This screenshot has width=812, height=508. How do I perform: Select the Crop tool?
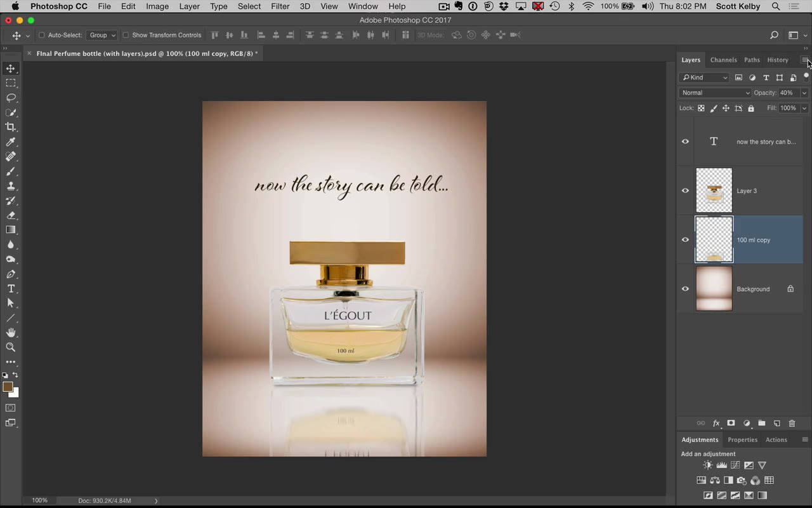point(10,127)
